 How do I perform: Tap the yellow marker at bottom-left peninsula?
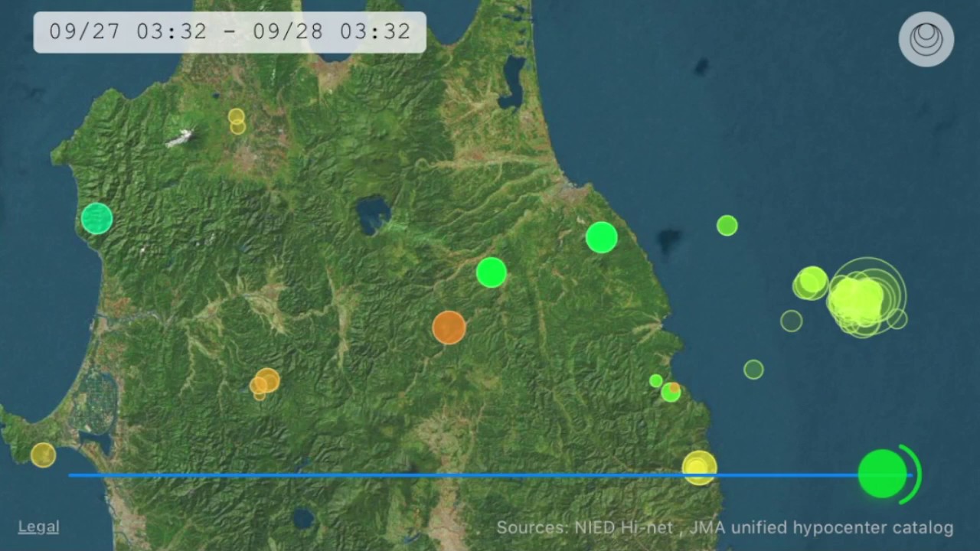[x=43, y=455]
